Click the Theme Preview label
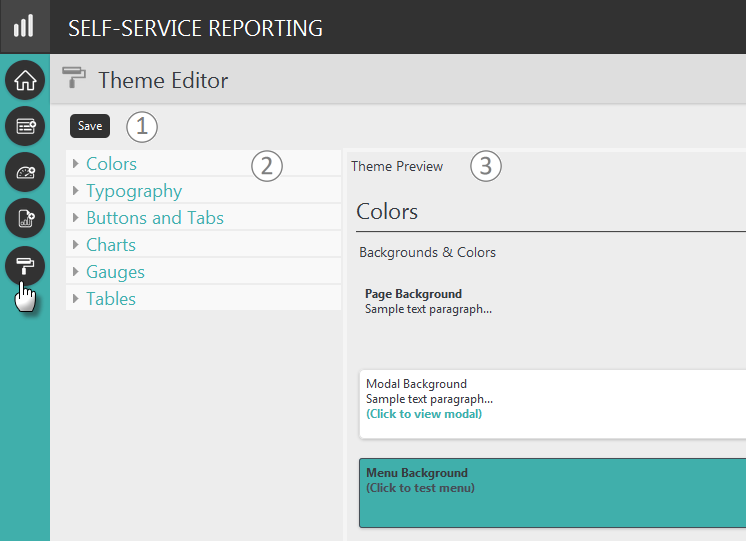Screen dimensions: 746x560 397,166
